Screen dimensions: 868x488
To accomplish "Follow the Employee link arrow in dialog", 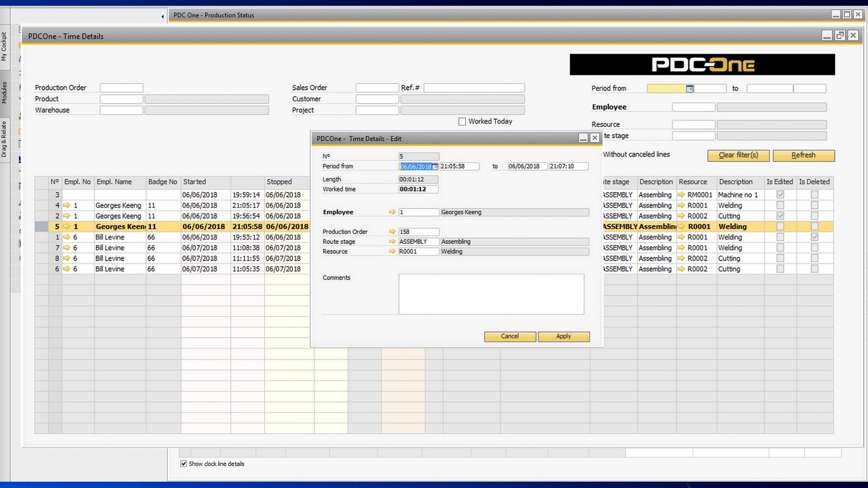I will coord(392,212).
